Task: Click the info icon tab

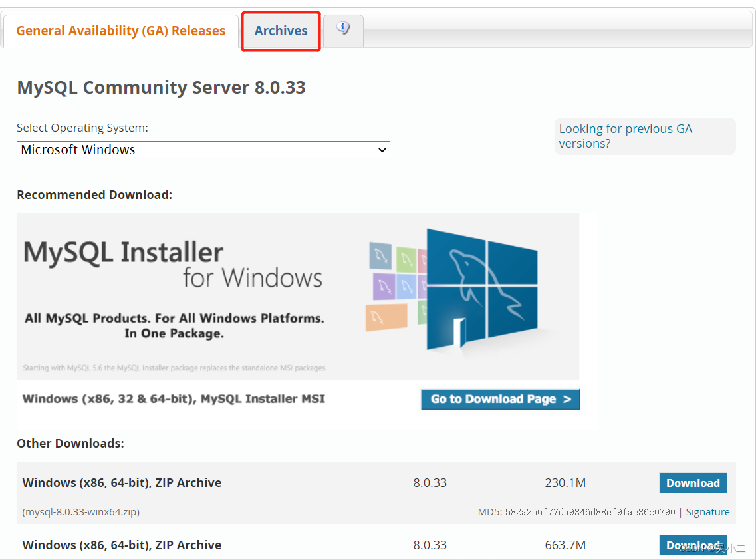Action: [343, 30]
